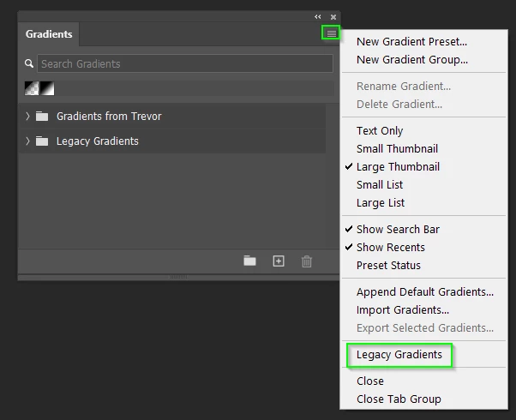Toggle Show Recents option
Image resolution: width=516 pixels, height=420 pixels.
click(x=391, y=248)
